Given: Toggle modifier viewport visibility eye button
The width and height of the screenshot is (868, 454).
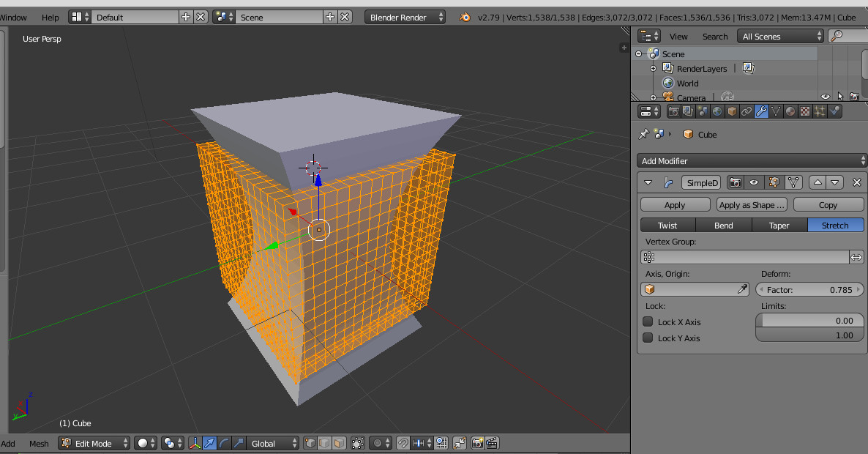Looking at the screenshot, I should pos(754,182).
